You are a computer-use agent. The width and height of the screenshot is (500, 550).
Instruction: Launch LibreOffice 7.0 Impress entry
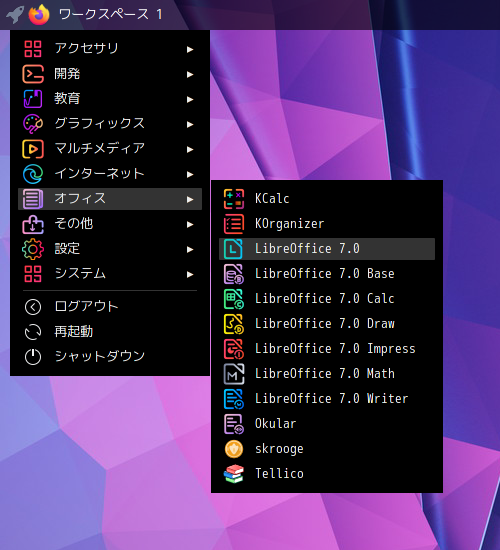click(x=327, y=349)
